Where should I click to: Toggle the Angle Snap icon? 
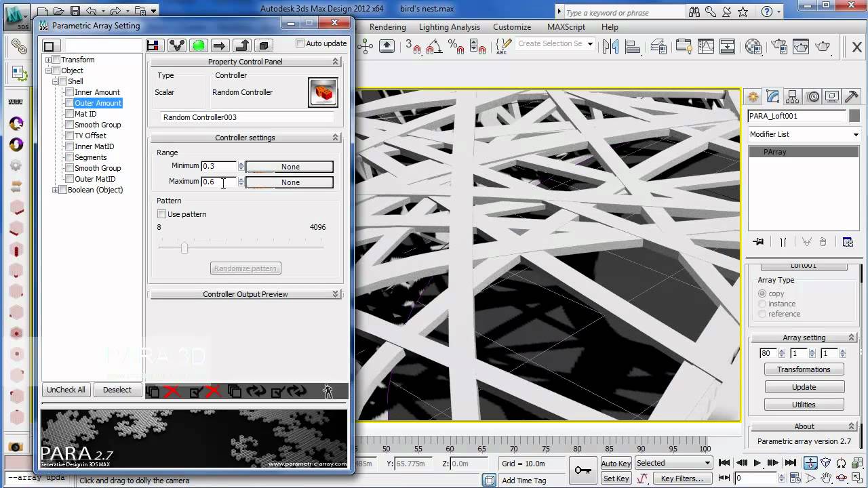click(435, 46)
